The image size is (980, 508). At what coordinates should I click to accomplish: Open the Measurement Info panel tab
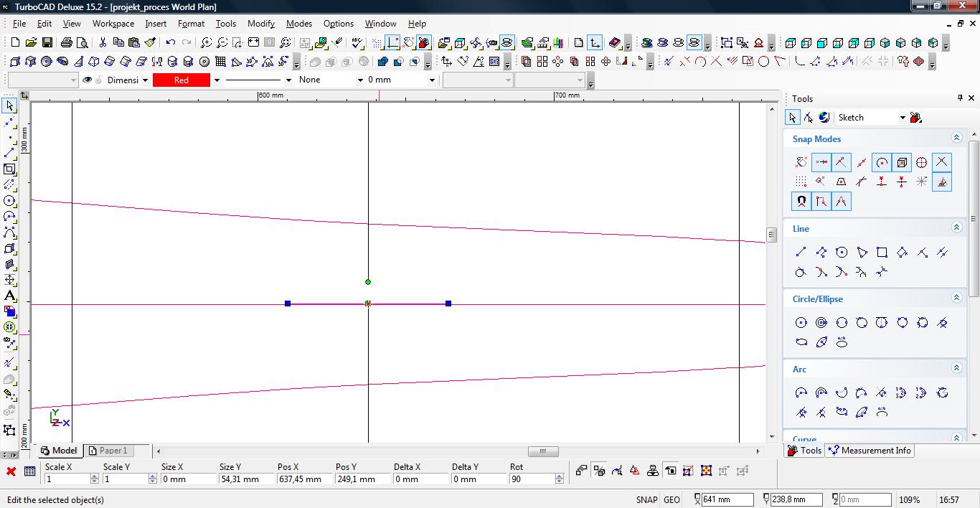(x=870, y=451)
